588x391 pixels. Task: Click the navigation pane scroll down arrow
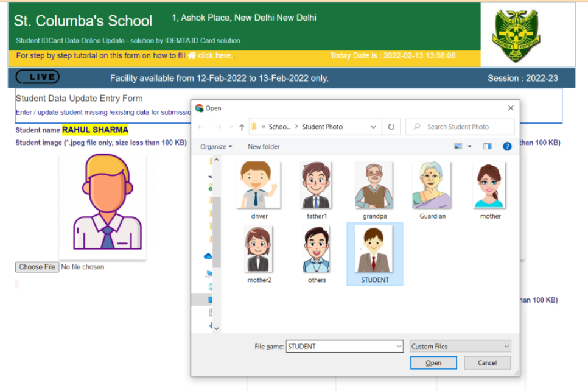click(x=216, y=328)
